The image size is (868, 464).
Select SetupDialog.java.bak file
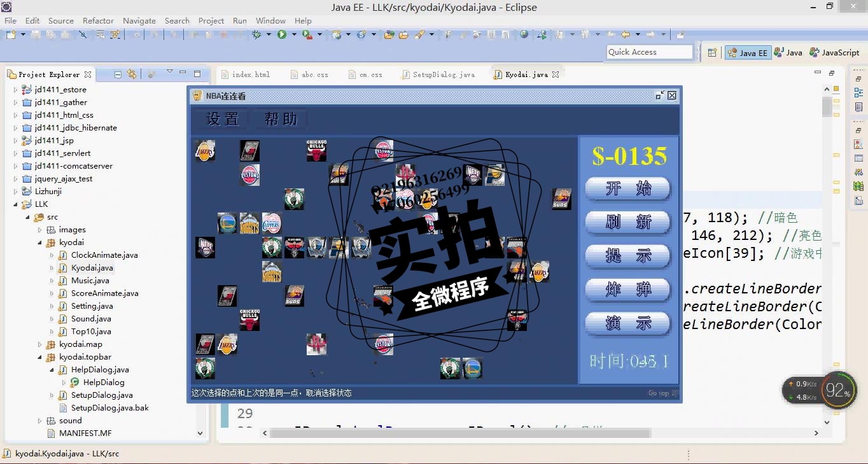[x=109, y=408]
